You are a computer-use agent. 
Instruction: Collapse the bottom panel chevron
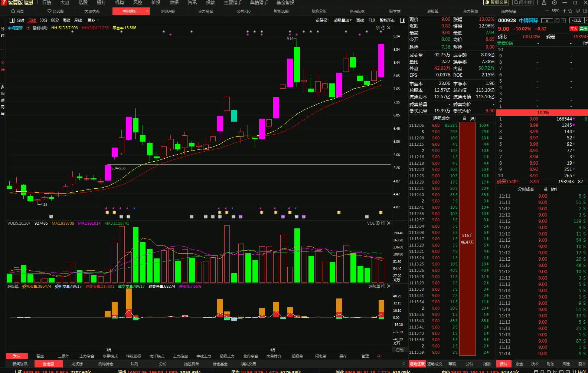tap(404, 364)
